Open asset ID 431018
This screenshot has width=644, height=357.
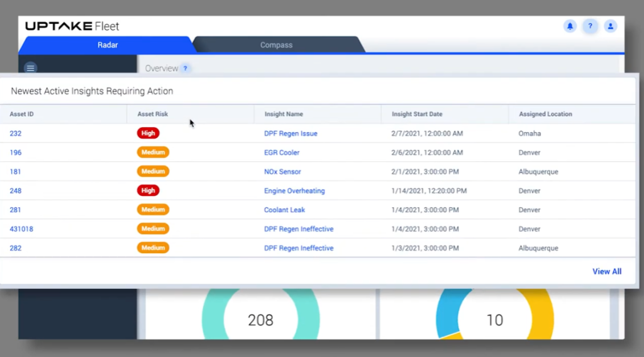(x=21, y=229)
